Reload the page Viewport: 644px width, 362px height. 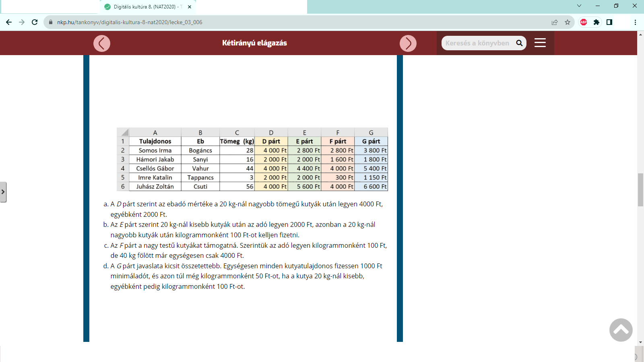click(x=35, y=22)
